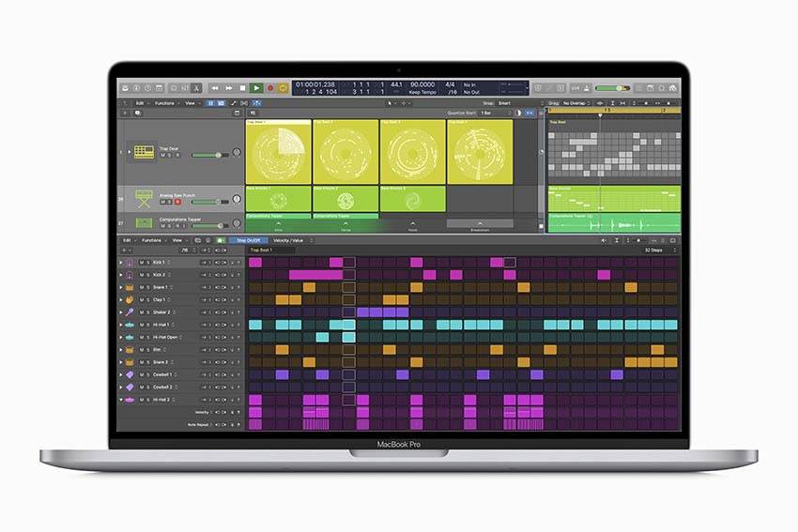Click the Cowbell 1 row icon
Image resolution: width=798 pixels, height=532 pixels.
click(x=130, y=375)
